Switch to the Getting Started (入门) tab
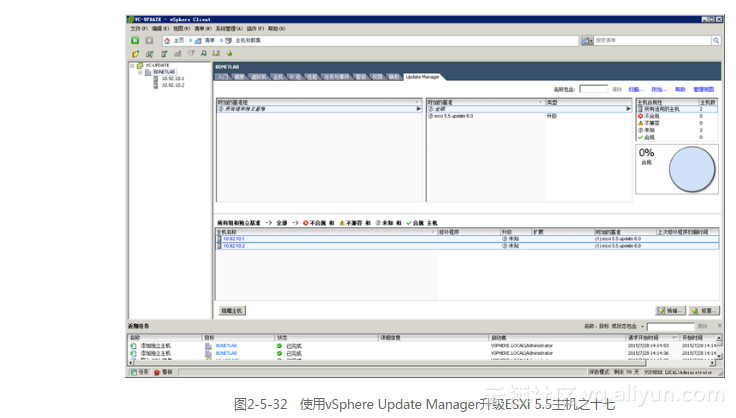Viewport: 736px width, 418px height. pos(222,77)
